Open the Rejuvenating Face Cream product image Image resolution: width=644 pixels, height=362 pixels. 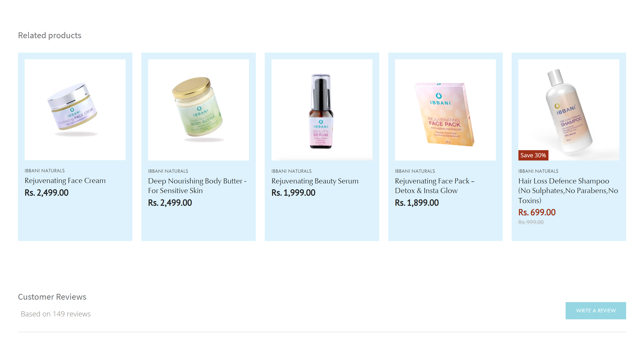pos(75,110)
